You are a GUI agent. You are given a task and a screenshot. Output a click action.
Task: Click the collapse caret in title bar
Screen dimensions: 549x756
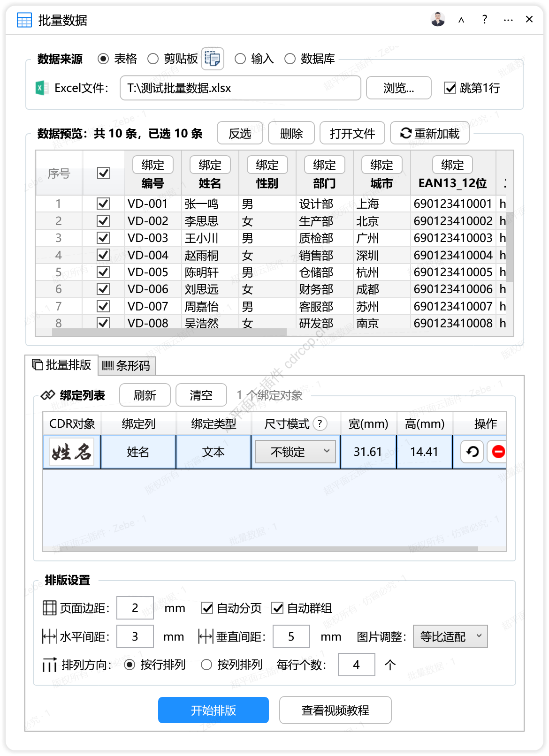point(461,20)
